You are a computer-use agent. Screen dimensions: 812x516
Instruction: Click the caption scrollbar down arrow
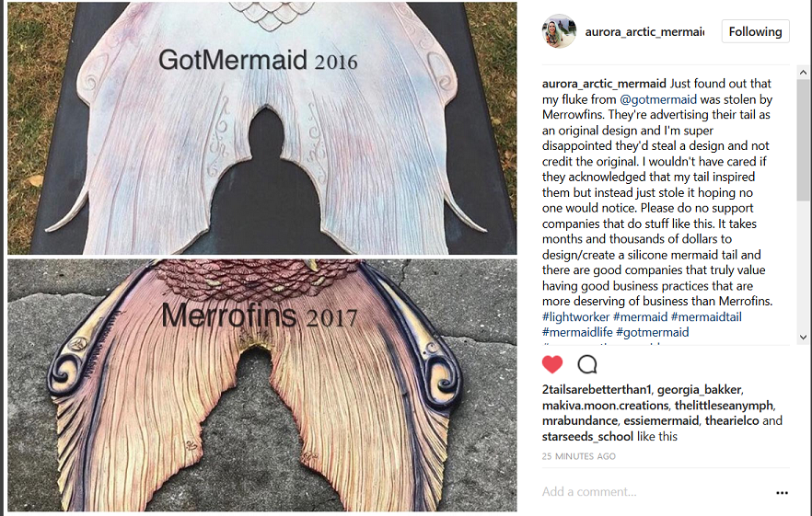(x=803, y=337)
